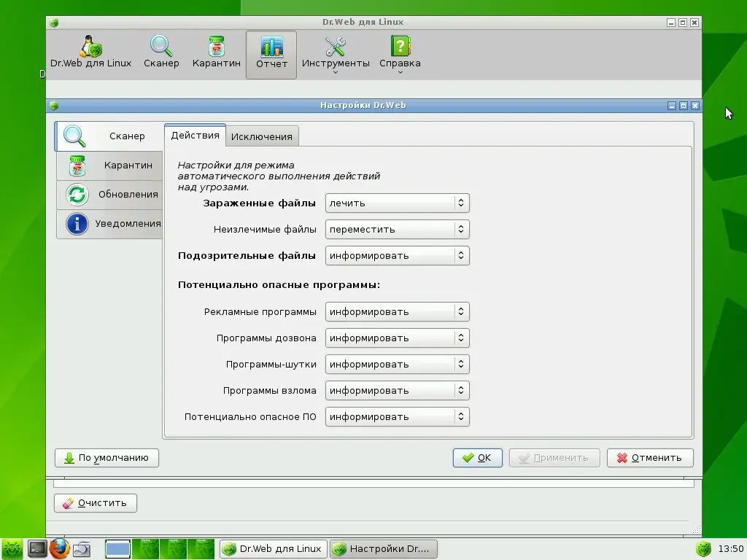Click Потенциально опасные программы heading
Screen dimensions: 747x560
point(279,285)
